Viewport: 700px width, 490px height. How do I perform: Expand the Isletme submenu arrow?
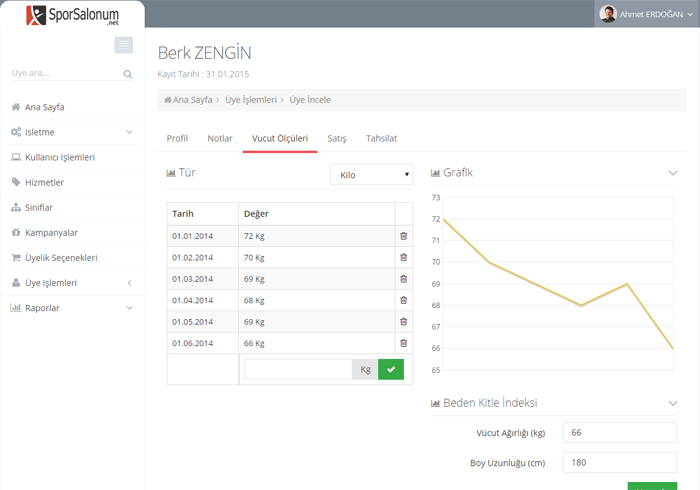129,132
